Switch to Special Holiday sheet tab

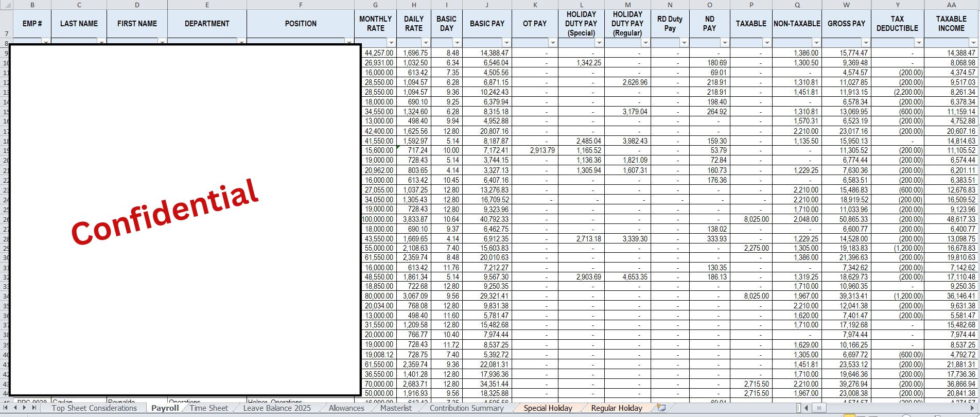[548, 408]
